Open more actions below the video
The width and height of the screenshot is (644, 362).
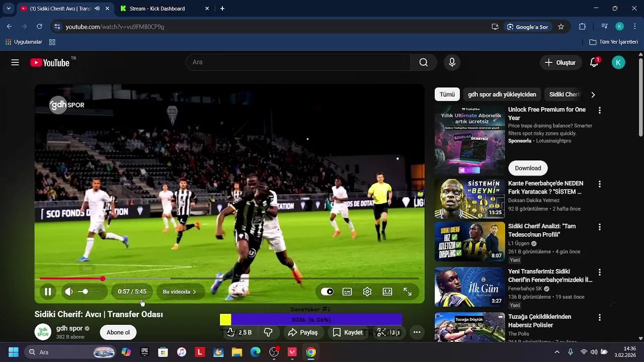417,332
